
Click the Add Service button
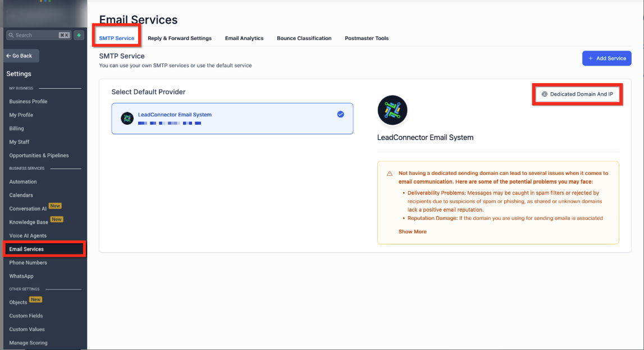pyautogui.click(x=606, y=58)
